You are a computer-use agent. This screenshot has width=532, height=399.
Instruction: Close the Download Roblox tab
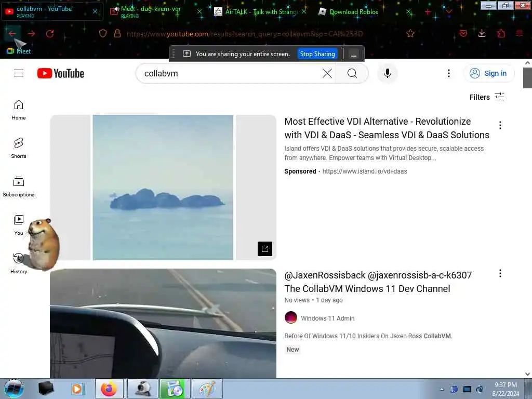pos(409,12)
